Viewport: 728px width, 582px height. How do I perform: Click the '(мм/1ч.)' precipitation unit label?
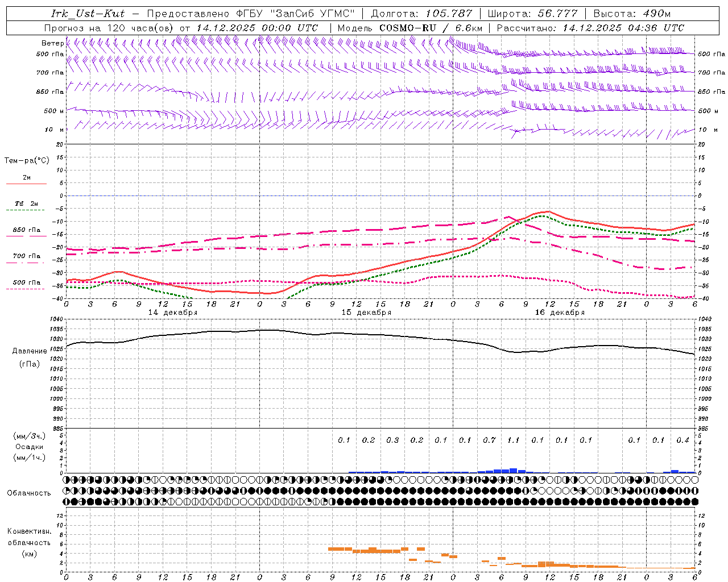(x=29, y=458)
